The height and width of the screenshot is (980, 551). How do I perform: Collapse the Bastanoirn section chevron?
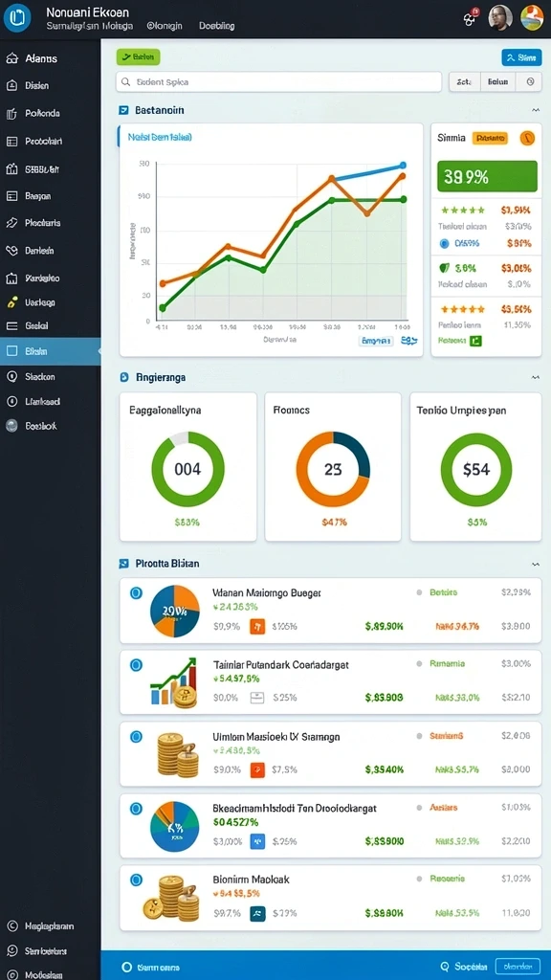(536, 110)
